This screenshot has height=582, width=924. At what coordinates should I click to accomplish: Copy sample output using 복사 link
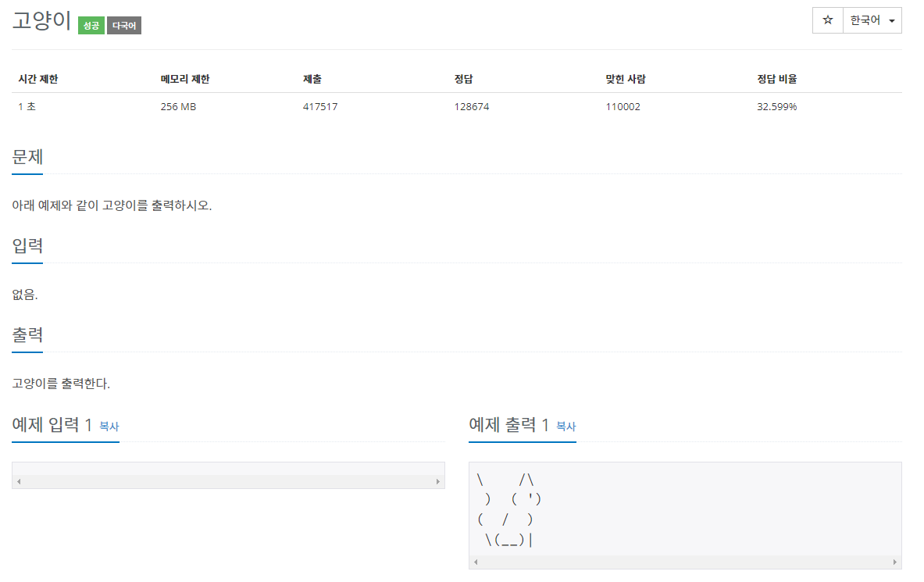[565, 427]
